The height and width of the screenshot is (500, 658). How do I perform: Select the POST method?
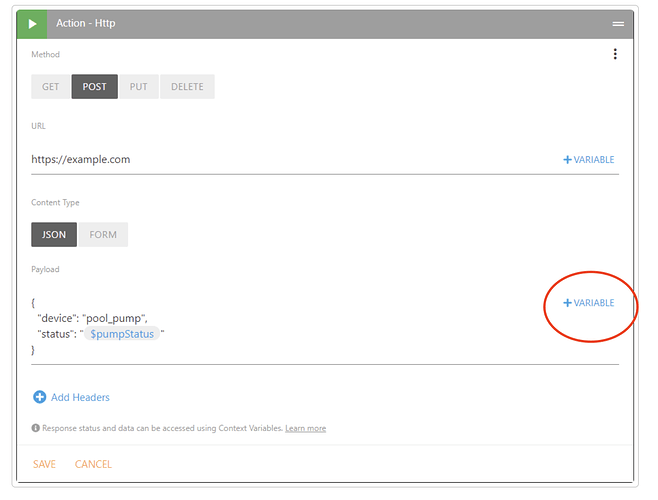(x=94, y=86)
